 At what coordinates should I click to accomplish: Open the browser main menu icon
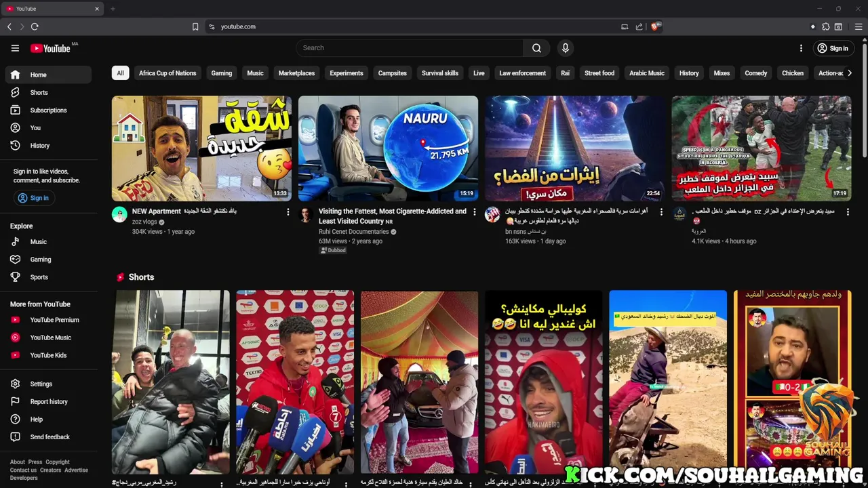coord(858,26)
